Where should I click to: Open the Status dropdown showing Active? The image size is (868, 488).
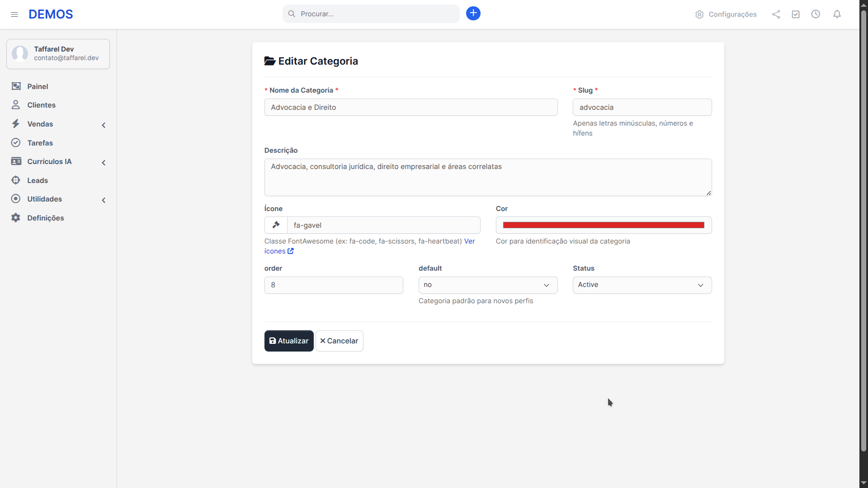click(x=642, y=285)
